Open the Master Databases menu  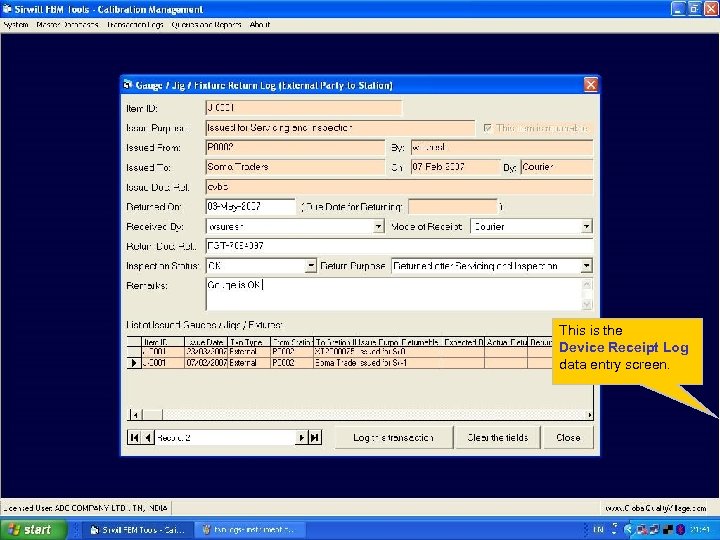(x=67, y=25)
